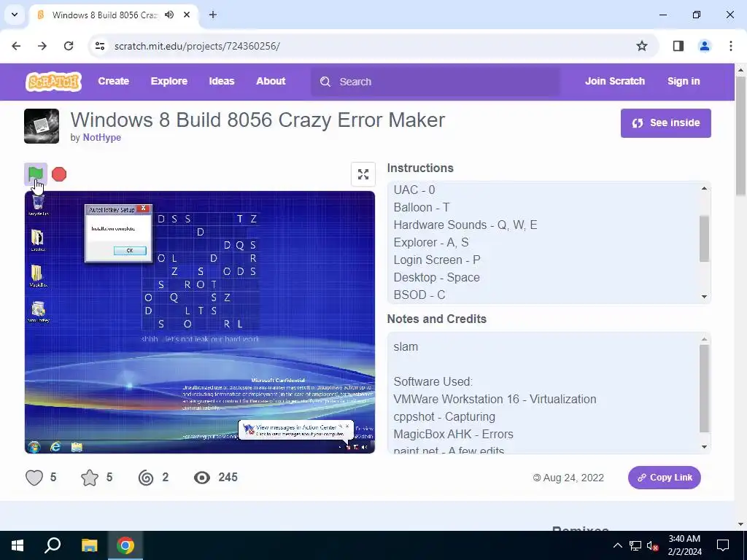This screenshot has width=747, height=560.
Task: Click the Copy Link button
Action: click(664, 478)
